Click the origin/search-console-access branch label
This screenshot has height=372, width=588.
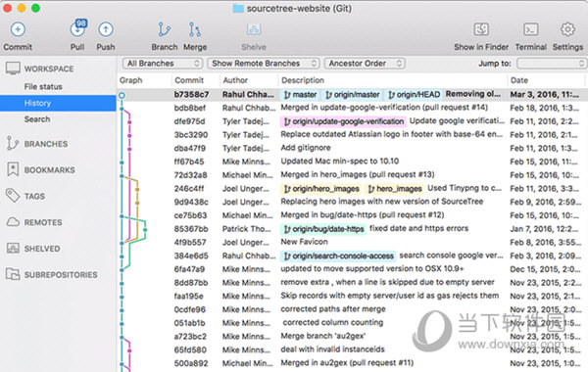click(339, 256)
